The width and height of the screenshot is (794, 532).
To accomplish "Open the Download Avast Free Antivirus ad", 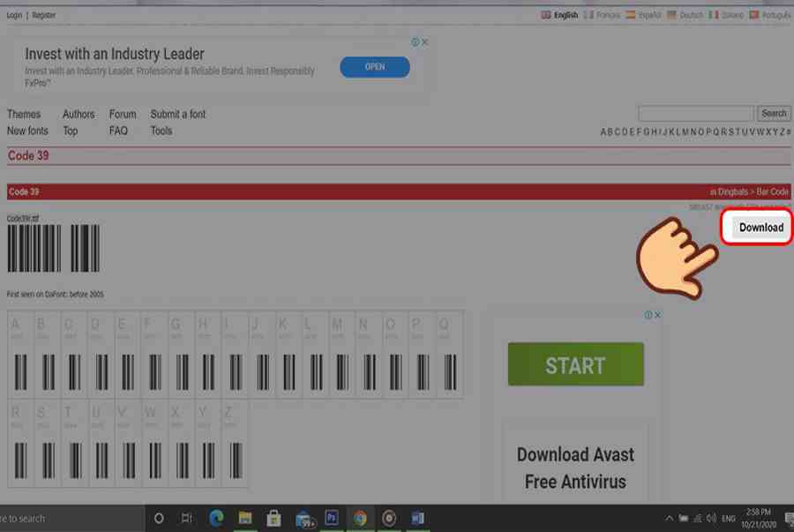I will tap(575, 468).
